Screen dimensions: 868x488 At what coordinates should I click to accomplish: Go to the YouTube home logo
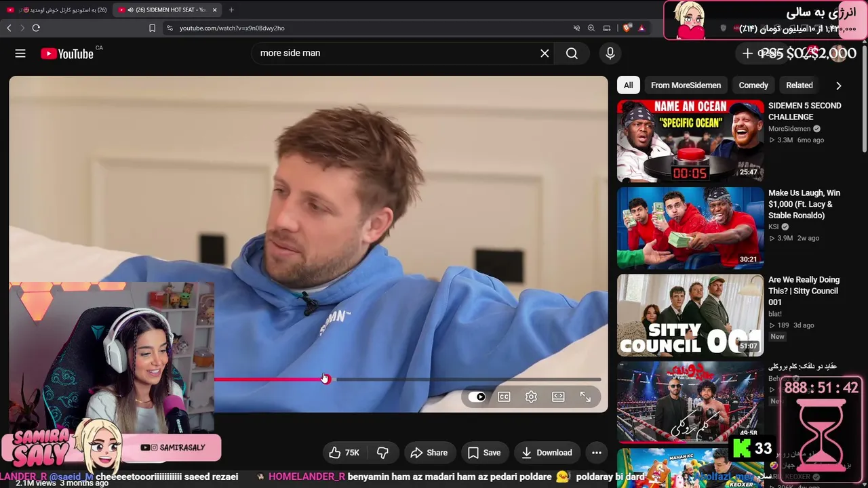[x=66, y=54]
